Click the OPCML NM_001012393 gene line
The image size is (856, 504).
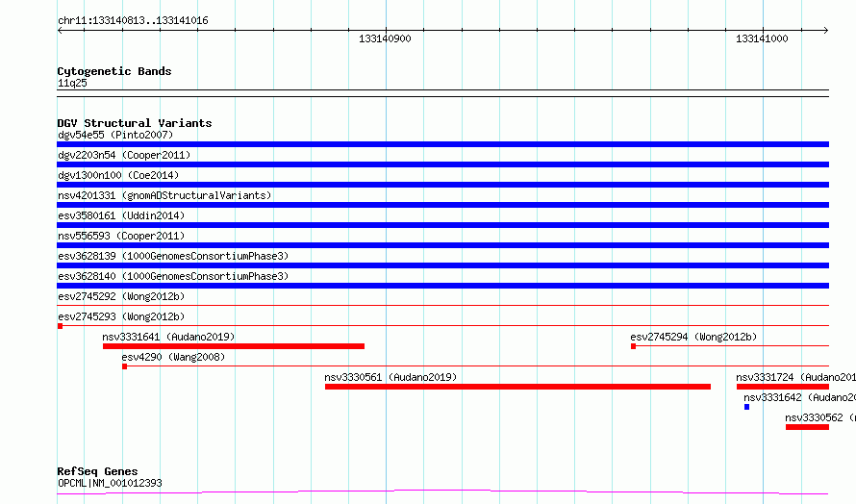[x=442, y=492]
